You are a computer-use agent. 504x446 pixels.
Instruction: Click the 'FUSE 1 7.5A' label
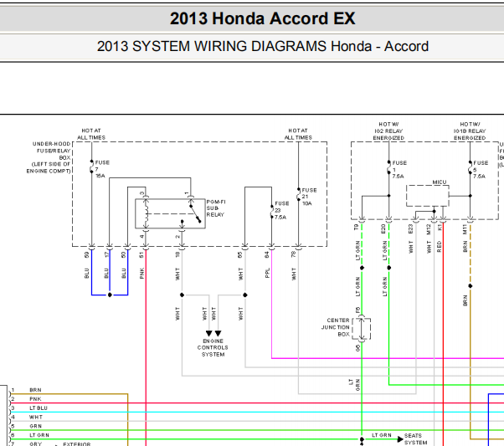(x=399, y=170)
